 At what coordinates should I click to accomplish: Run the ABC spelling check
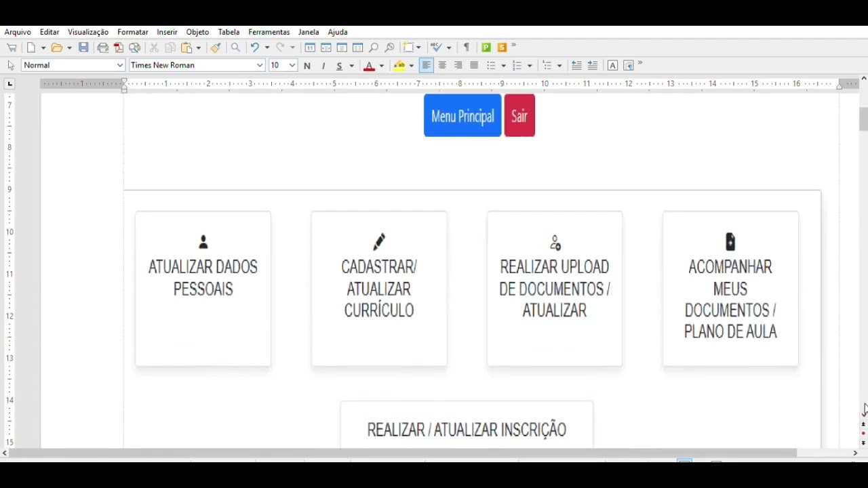[x=437, y=47]
